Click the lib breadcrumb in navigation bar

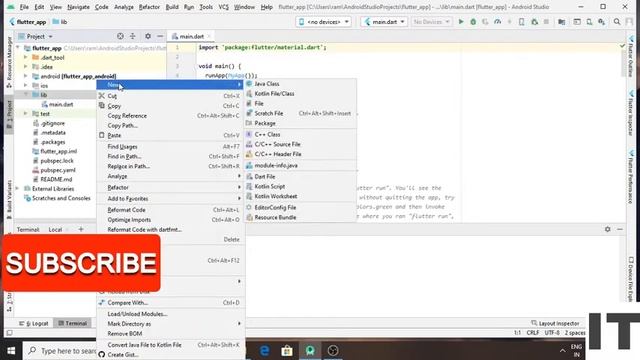60,22
